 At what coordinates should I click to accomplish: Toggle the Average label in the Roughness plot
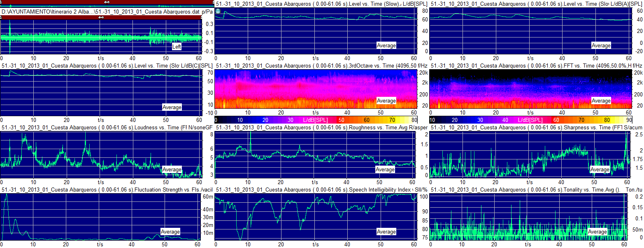coord(385,169)
